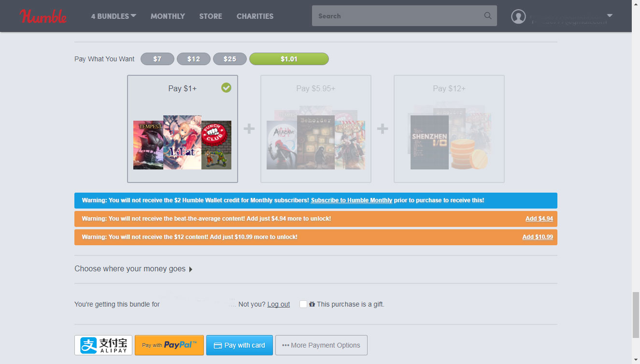Click the Add $4.94 link
Viewport: 640px width, 364px height.
click(x=539, y=219)
